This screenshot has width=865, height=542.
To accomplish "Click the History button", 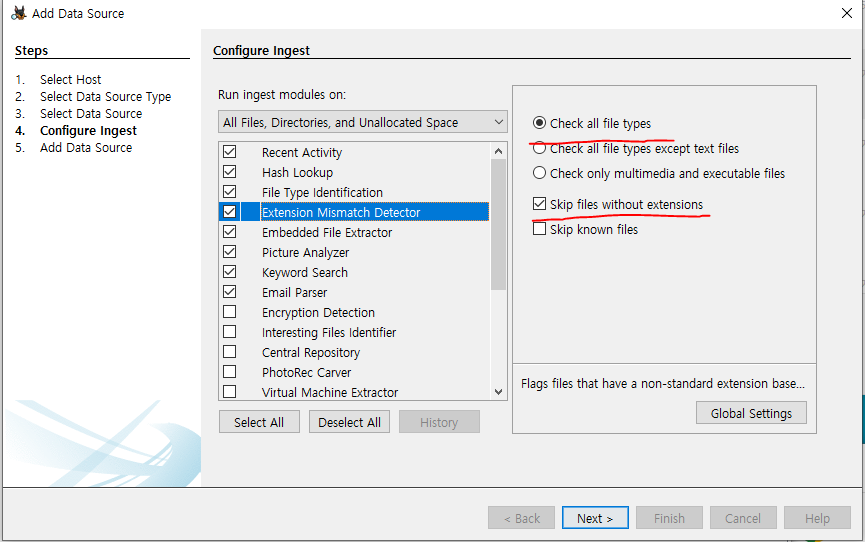I will click(439, 422).
